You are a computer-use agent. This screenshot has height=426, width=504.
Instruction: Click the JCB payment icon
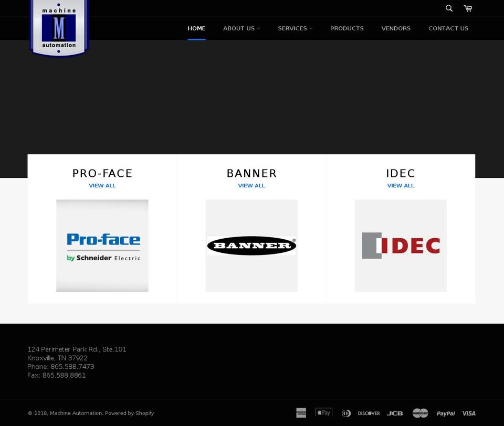click(x=395, y=413)
